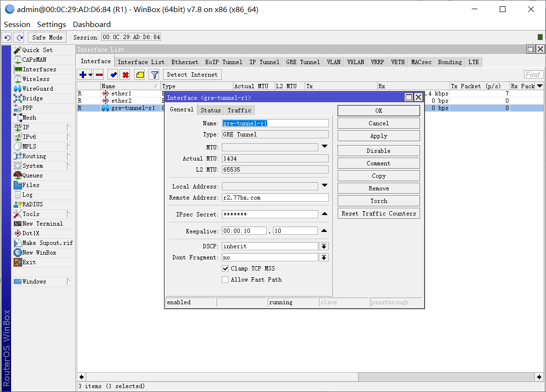Expand the MTU field arrow
Image resolution: width=546 pixels, height=392 pixels.
tap(325, 147)
